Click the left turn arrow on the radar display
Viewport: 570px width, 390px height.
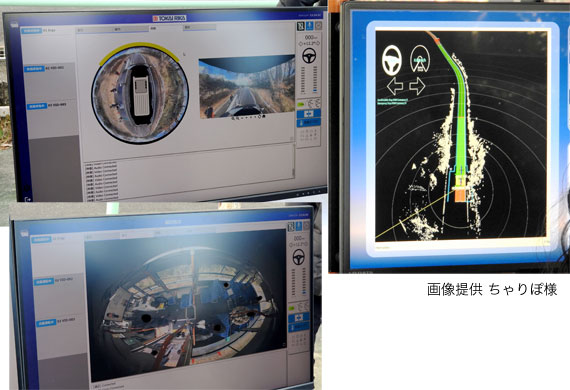[x=395, y=86]
